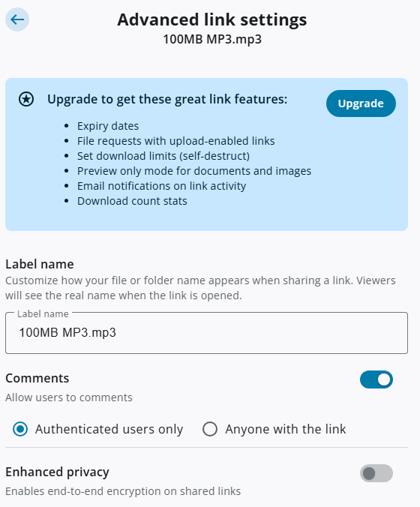
Task: Click the Label name text field
Action: tap(206, 333)
